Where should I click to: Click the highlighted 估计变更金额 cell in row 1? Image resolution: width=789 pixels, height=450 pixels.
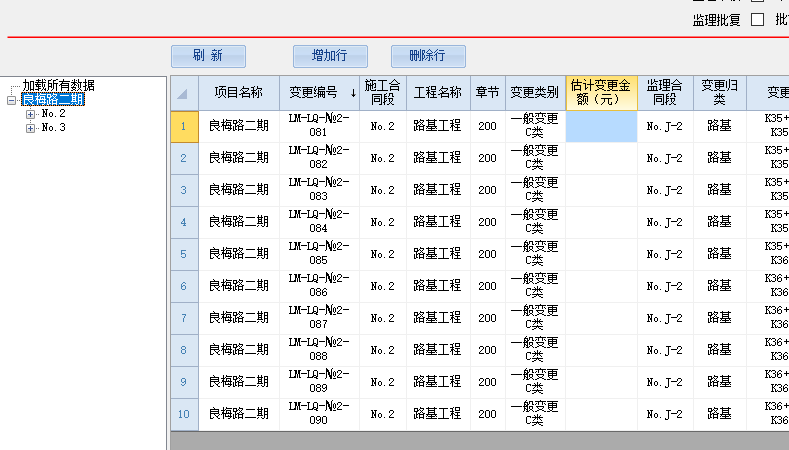tap(601, 126)
